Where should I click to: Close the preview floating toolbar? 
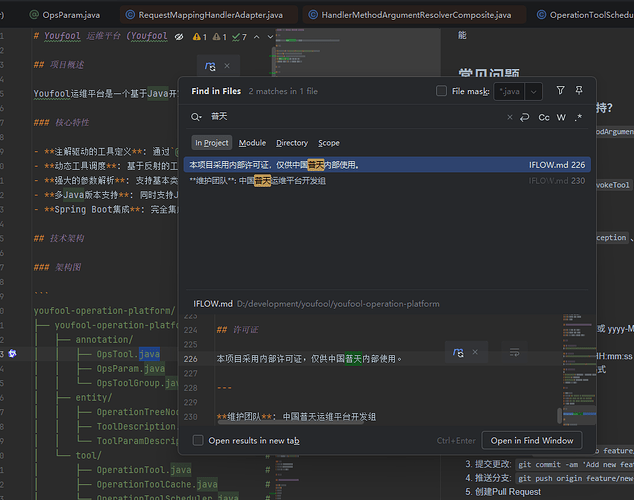[475, 352]
